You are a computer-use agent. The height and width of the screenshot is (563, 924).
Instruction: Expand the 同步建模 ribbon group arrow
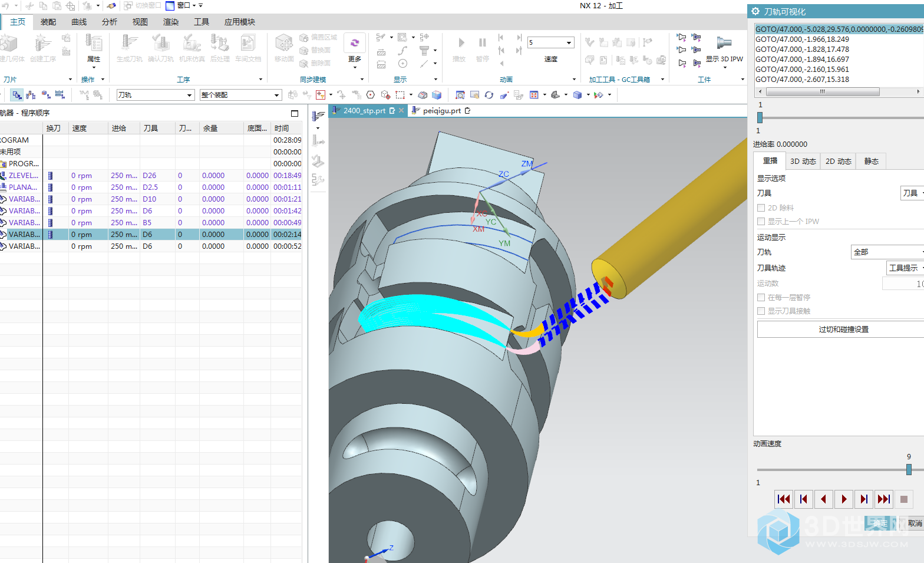pyautogui.click(x=362, y=80)
